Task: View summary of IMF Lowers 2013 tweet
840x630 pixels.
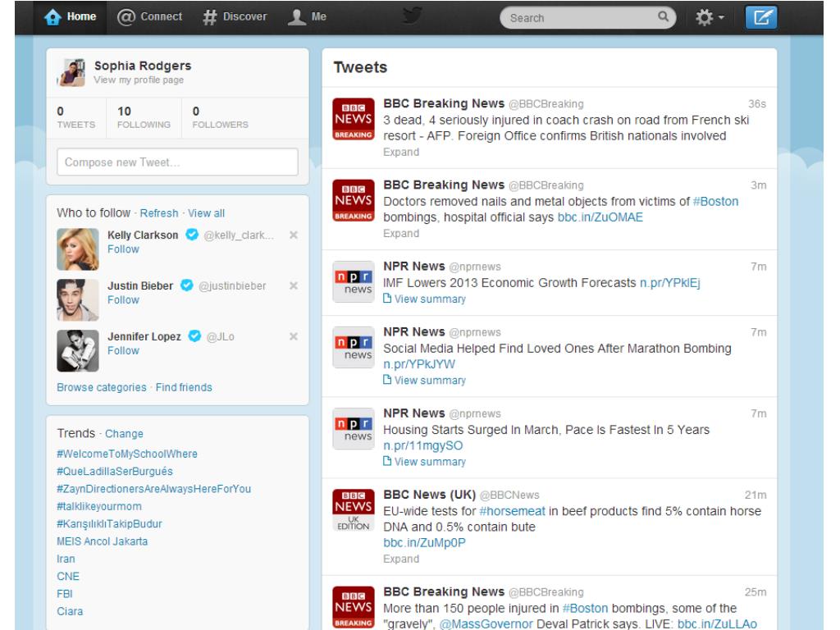Action: click(x=425, y=299)
